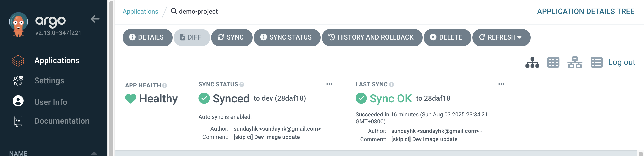
Task: Open the Settings sidebar menu item
Action: click(49, 81)
